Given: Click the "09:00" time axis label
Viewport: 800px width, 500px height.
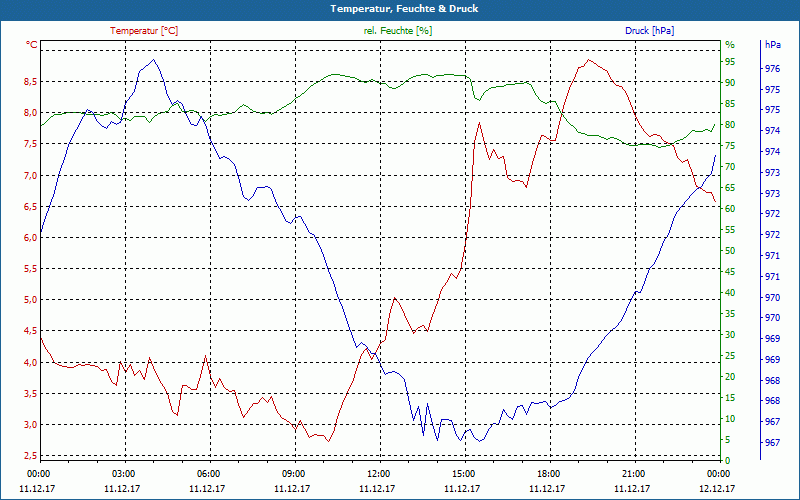Looking at the screenshot, I should point(295,474).
